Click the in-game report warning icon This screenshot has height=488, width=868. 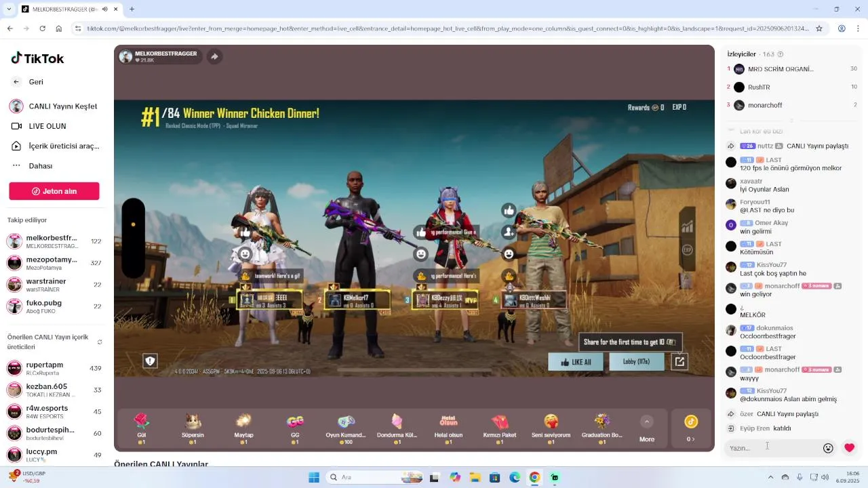[150, 361]
